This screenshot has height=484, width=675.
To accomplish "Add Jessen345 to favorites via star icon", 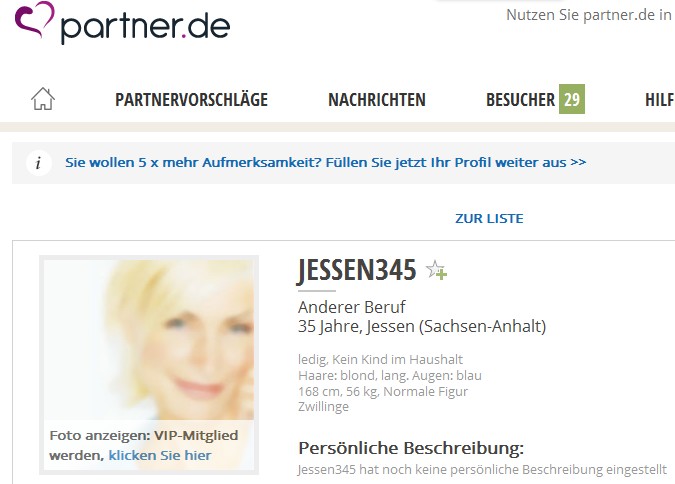I will [x=437, y=270].
